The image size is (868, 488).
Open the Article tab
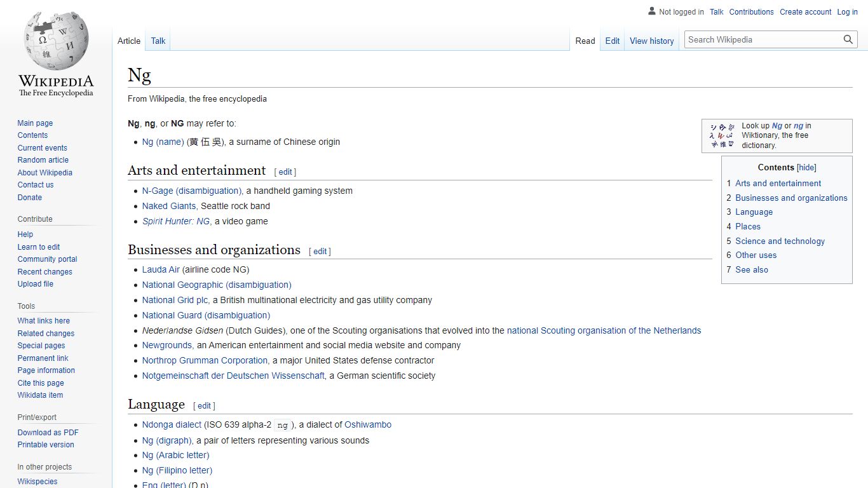click(x=129, y=41)
